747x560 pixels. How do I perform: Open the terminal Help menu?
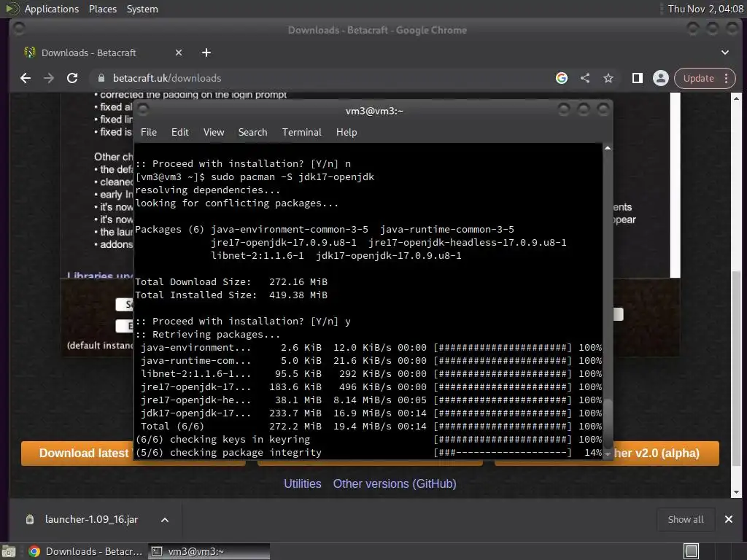(347, 132)
